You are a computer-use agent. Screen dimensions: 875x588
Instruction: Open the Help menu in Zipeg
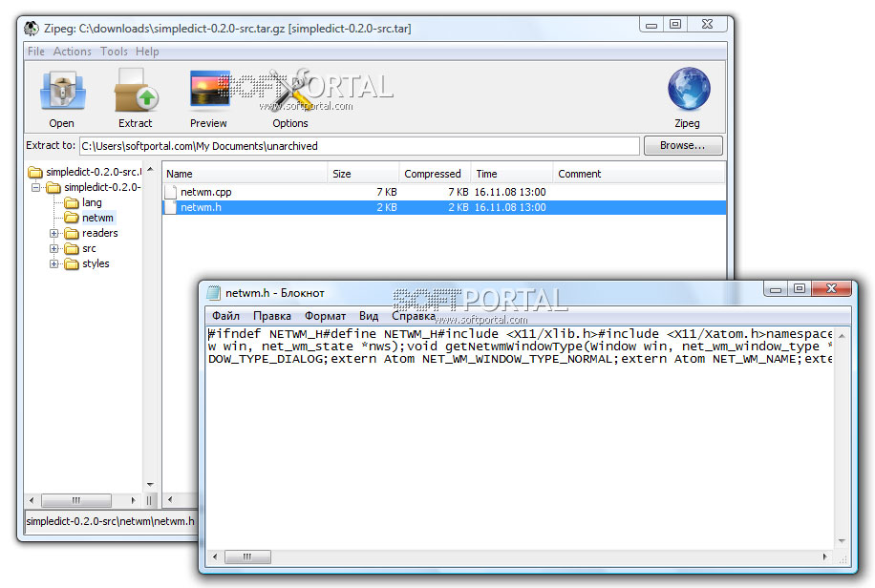pyautogui.click(x=147, y=52)
